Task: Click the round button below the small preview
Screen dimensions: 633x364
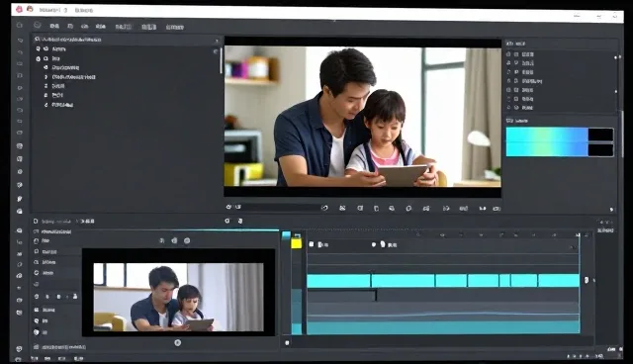Action: (178, 342)
